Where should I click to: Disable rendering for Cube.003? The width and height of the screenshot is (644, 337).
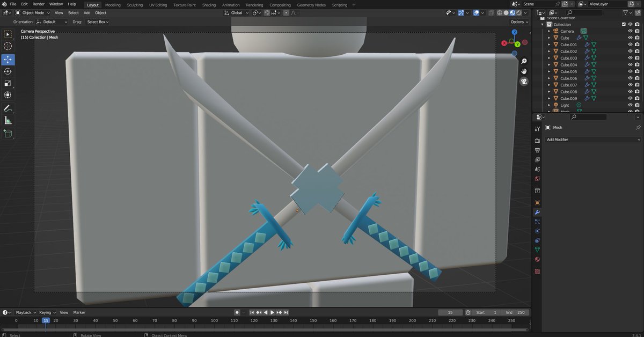click(638, 58)
